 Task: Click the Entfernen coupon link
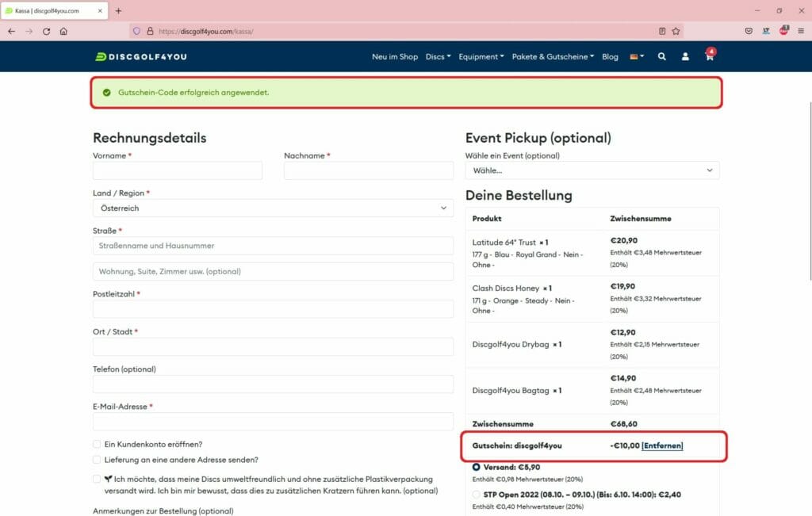click(x=662, y=446)
